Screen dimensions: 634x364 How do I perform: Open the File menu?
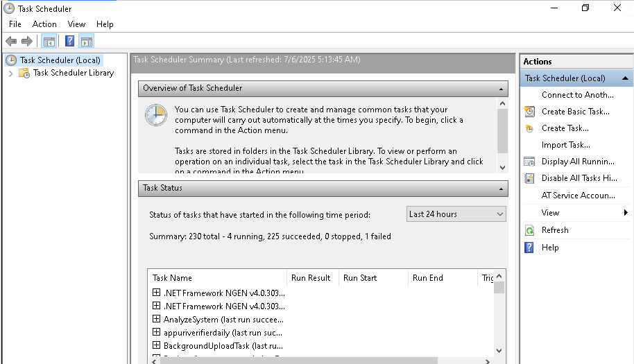click(15, 24)
